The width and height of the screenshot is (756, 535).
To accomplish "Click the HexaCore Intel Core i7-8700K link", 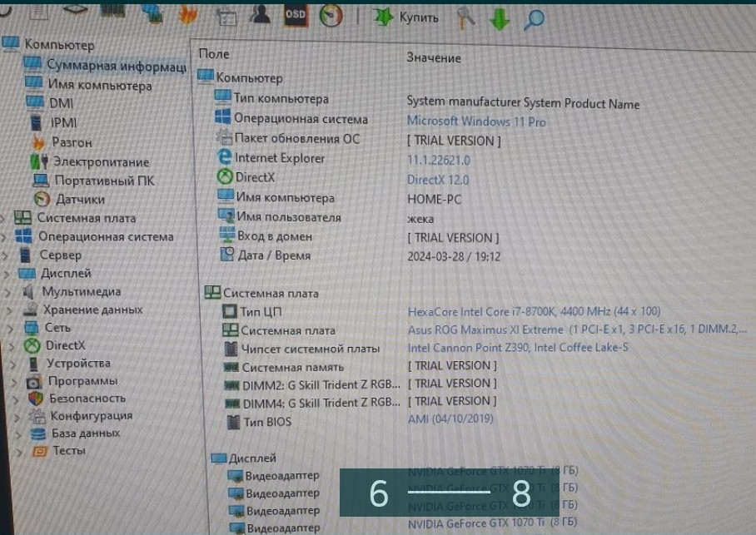I will tap(485, 312).
